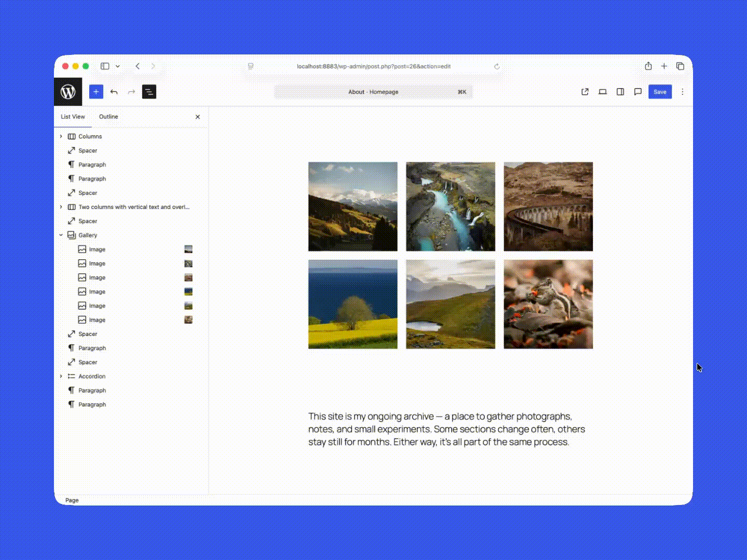Select the Page breadcrumb at the bottom
The width and height of the screenshot is (747, 560).
point(72,500)
